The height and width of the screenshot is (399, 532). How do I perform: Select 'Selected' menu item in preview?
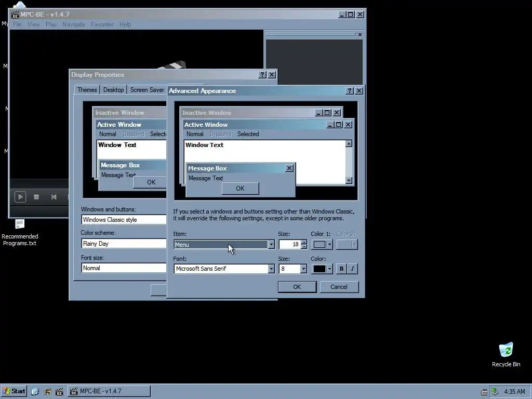coord(248,134)
